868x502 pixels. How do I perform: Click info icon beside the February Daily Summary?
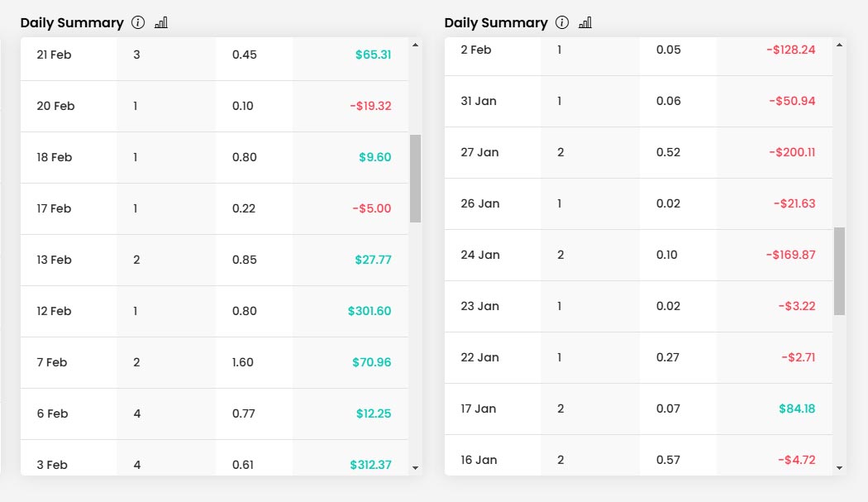coord(138,23)
